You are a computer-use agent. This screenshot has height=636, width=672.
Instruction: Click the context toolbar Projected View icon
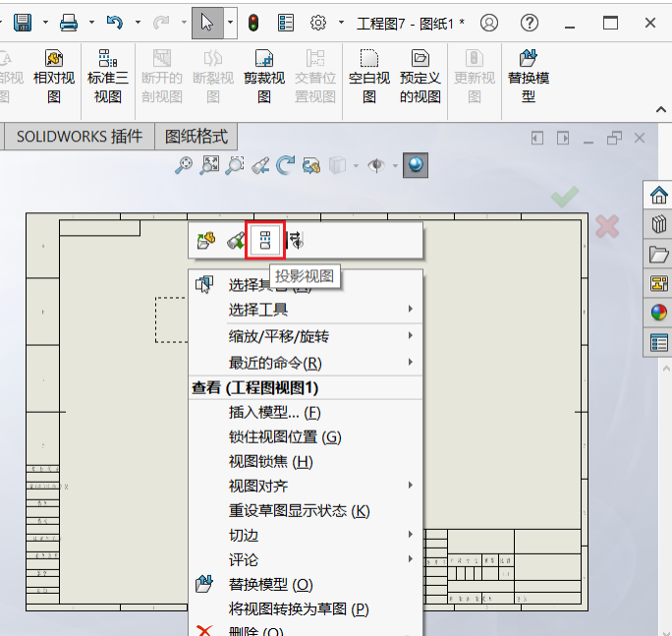tap(265, 240)
